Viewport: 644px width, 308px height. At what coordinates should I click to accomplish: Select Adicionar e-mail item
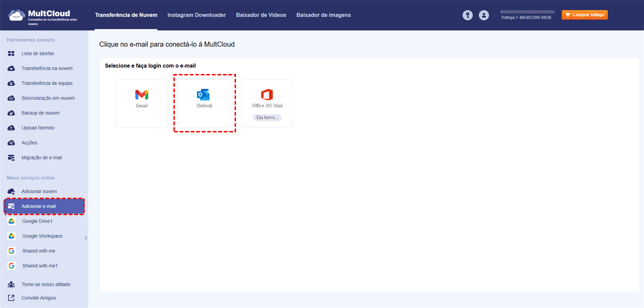point(44,206)
